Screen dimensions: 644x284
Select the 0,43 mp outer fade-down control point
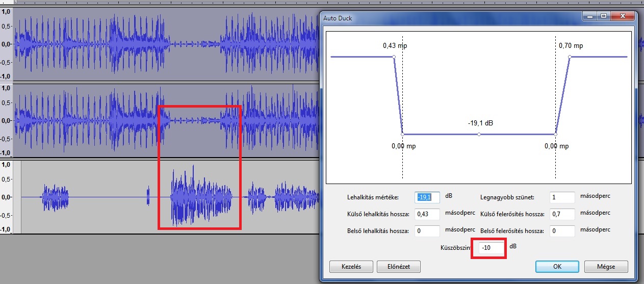point(394,57)
